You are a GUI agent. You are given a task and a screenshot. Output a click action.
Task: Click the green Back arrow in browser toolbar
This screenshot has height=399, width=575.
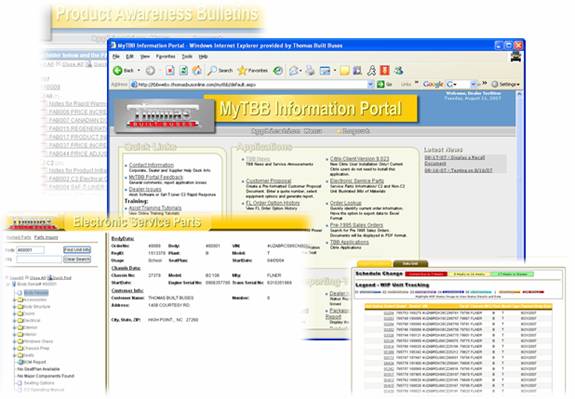point(118,70)
